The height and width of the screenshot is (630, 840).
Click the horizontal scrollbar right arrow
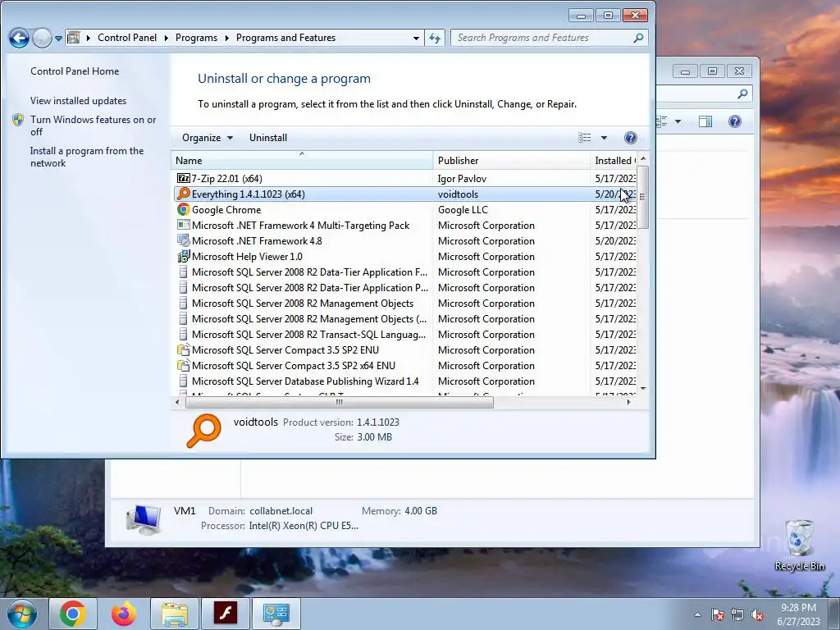(629, 402)
